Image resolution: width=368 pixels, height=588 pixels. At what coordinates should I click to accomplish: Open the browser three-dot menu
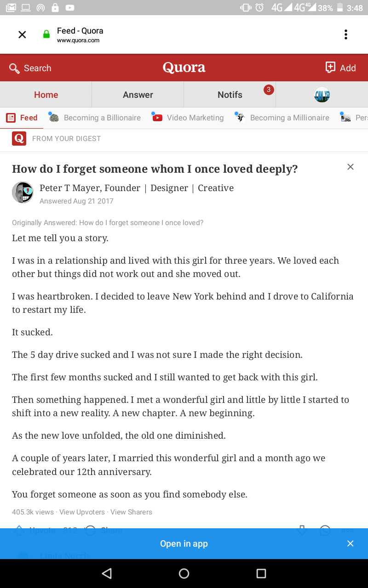coord(346,34)
